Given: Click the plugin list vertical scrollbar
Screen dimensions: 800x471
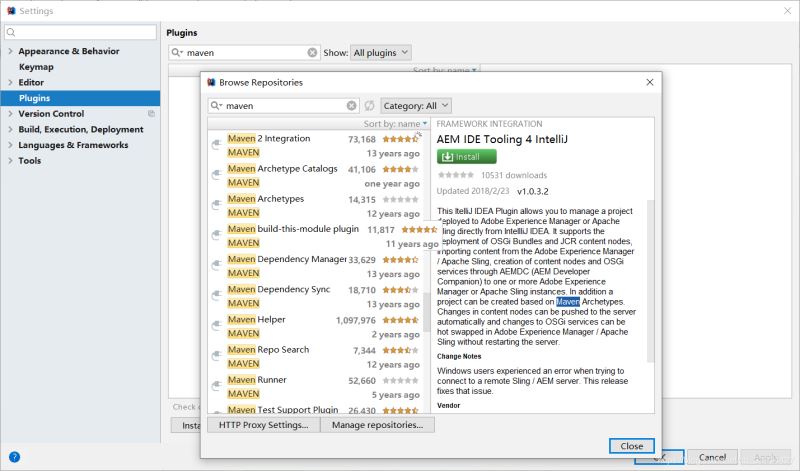Looking at the screenshot, I should coord(427,311).
